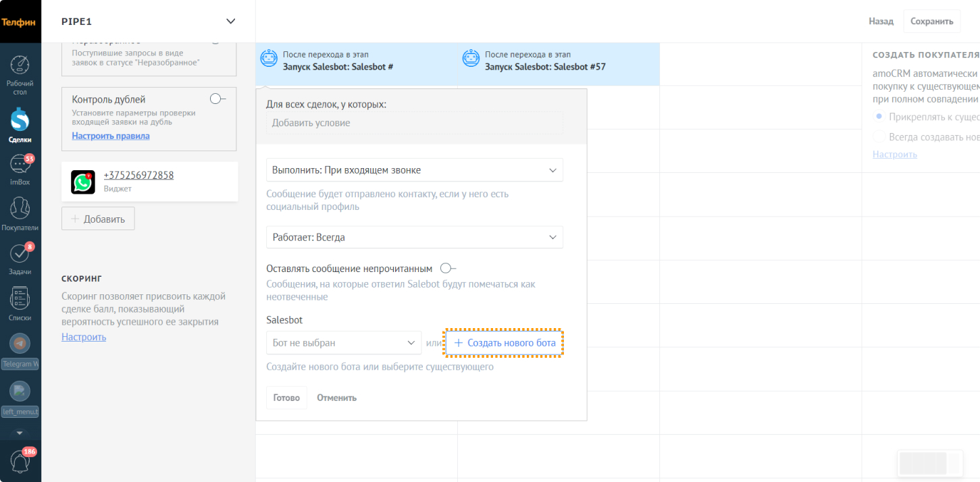Screen dimensions: 980x482
Task: Open the Задачи tasks icon
Action: [20, 255]
